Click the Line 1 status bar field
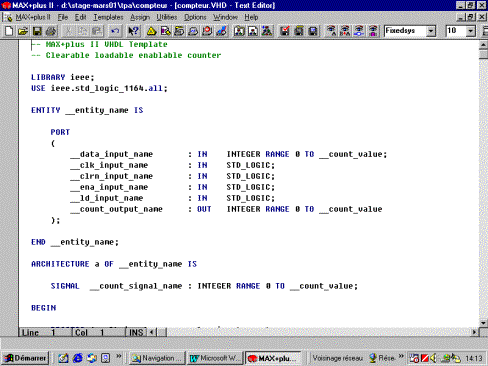Viewport: 488px width, 366px height. [x=45, y=332]
